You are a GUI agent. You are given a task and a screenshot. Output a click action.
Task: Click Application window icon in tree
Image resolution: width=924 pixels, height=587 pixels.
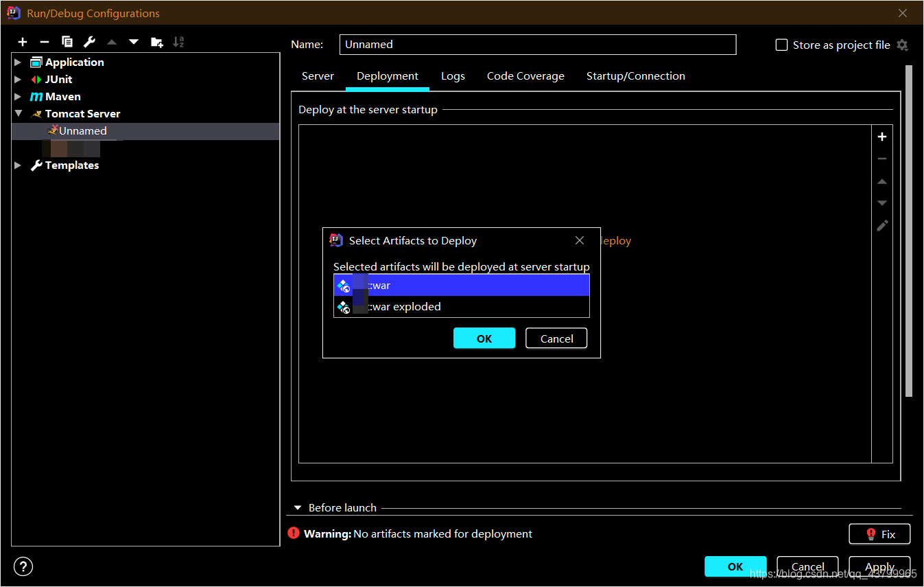[36, 62]
